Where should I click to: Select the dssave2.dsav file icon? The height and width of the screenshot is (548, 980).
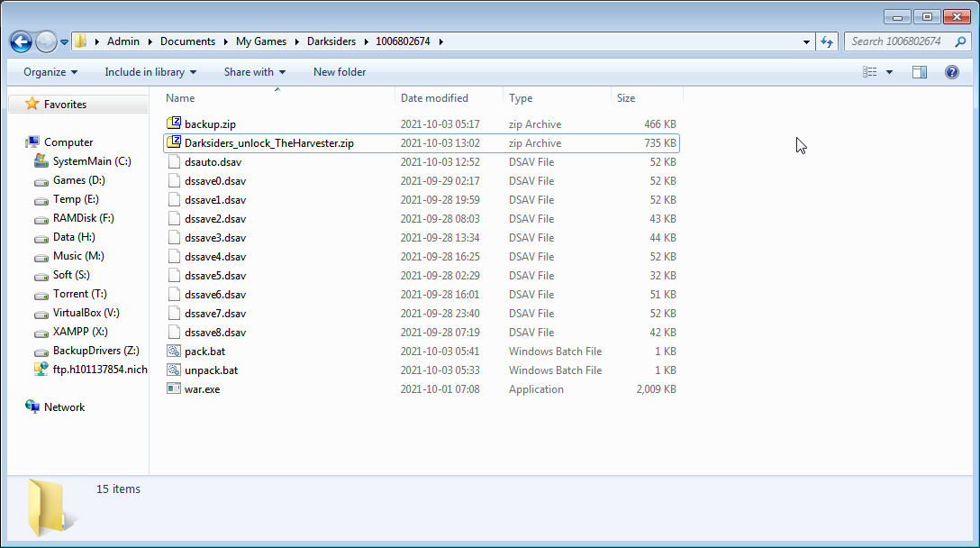coord(174,219)
